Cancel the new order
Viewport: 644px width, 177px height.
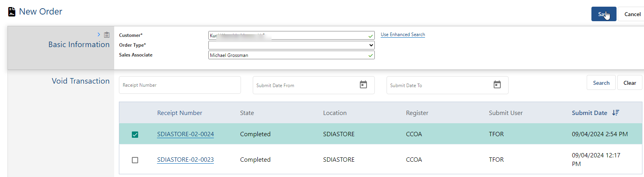[x=632, y=14]
